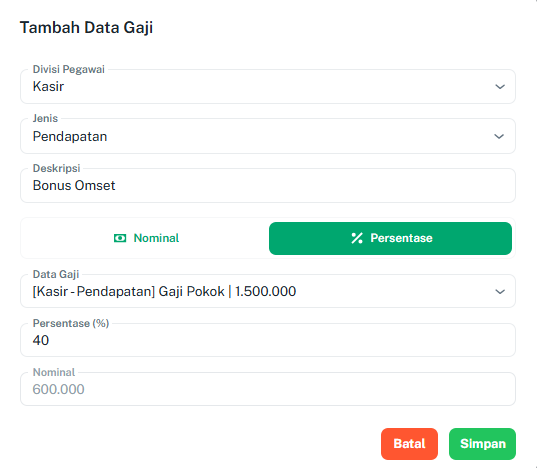The width and height of the screenshot is (537, 468).
Task: Click the Divisi Pegawai chevron arrow
Action: point(500,87)
